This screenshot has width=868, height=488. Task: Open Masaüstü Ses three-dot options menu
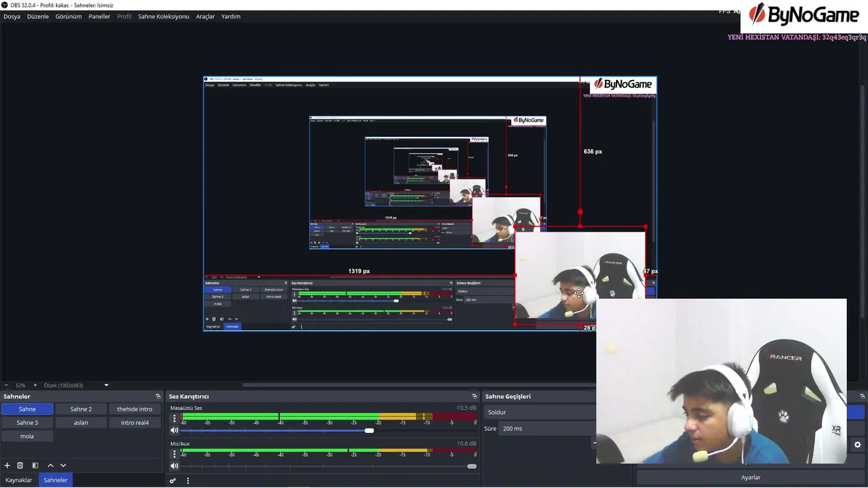tap(174, 418)
